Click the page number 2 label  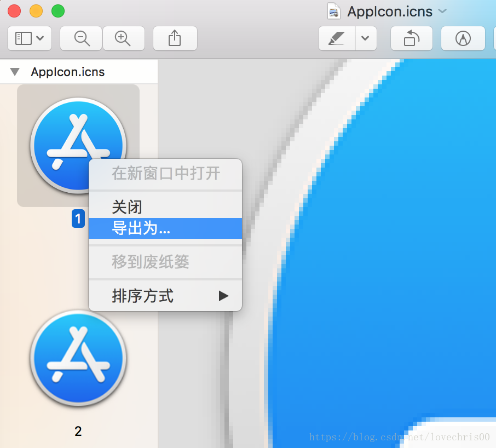click(78, 431)
